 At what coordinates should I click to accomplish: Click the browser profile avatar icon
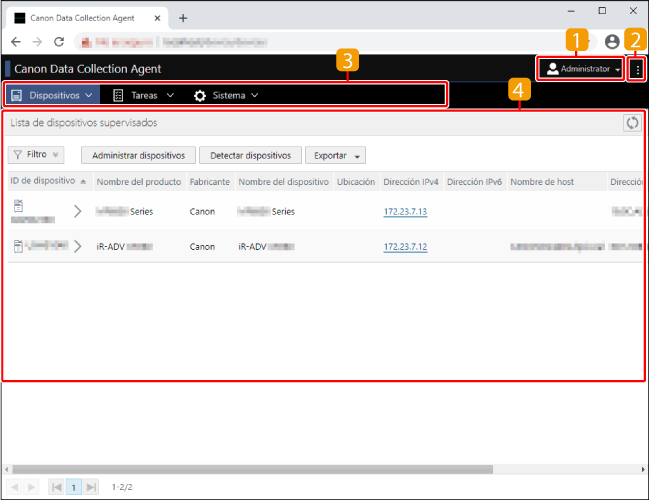pos(612,42)
